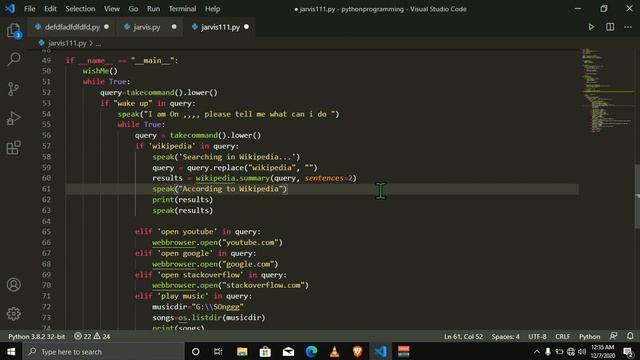The width and height of the screenshot is (640, 360).
Task: Change the Python language mode
Action: tap(589, 336)
